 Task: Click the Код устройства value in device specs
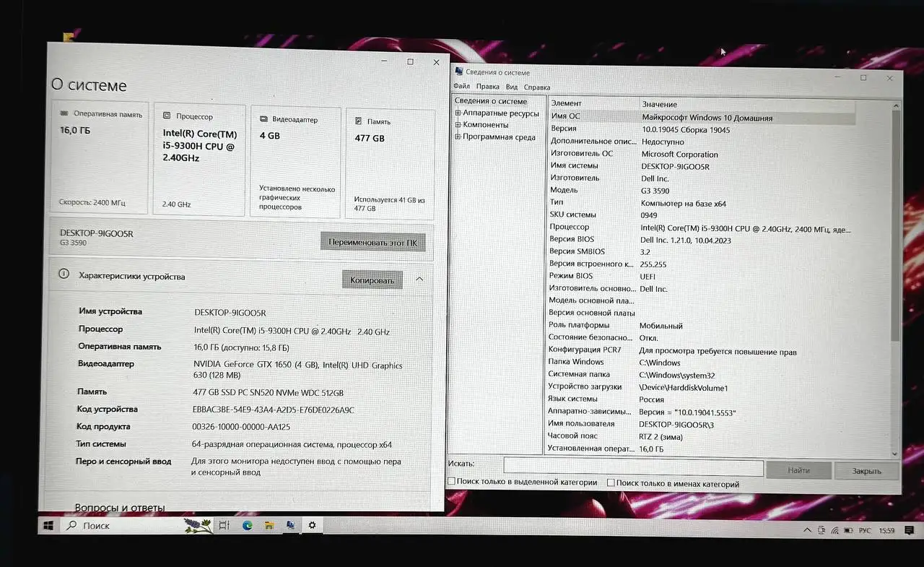pyautogui.click(x=273, y=410)
